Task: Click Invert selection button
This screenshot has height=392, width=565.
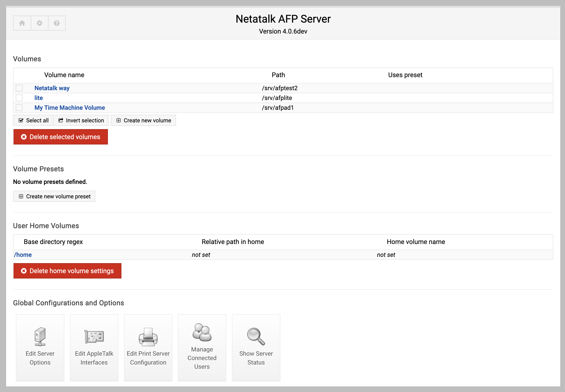Action: tap(81, 120)
